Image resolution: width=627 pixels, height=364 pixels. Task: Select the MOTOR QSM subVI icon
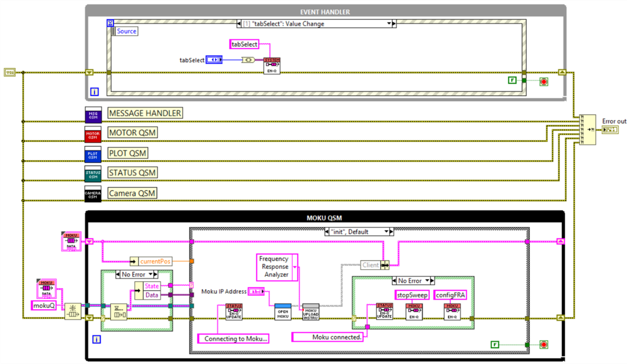pyautogui.click(x=93, y=135)
